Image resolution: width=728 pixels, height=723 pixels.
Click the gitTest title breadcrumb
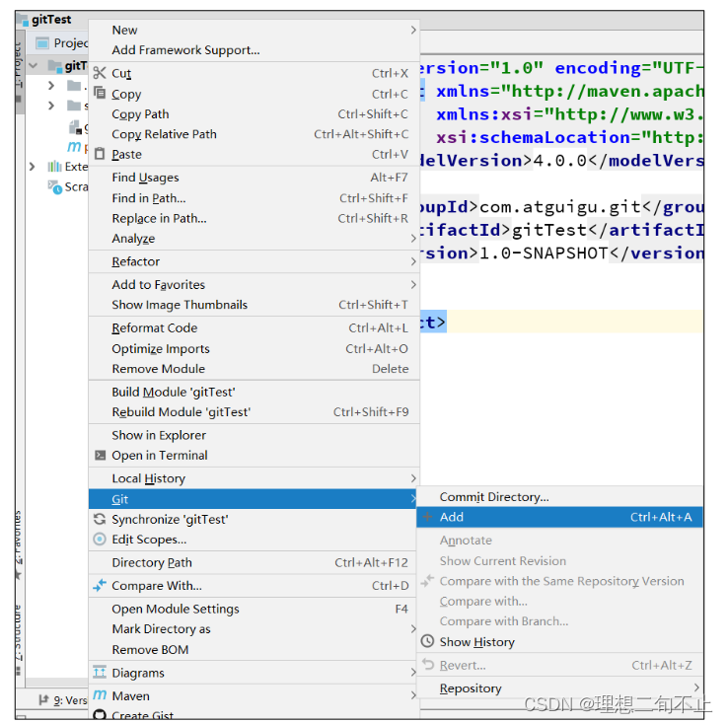point(51,20)
